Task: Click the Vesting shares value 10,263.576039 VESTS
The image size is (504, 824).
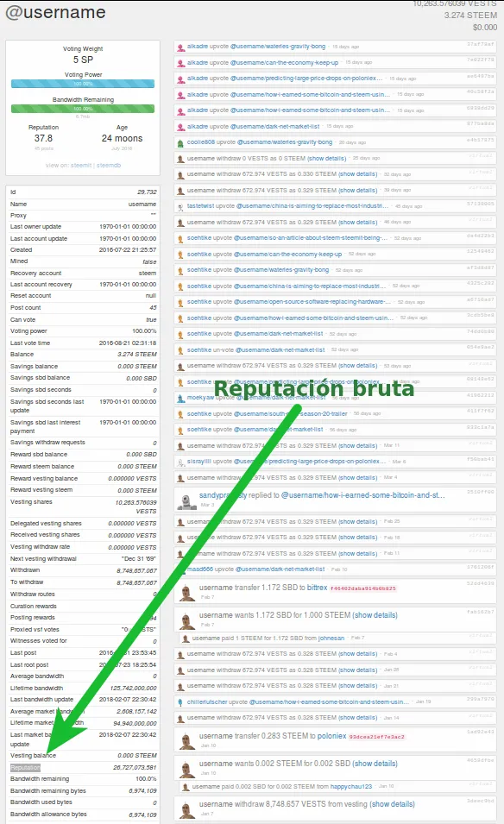Action: pyautogui.click(x=135, y=506)
